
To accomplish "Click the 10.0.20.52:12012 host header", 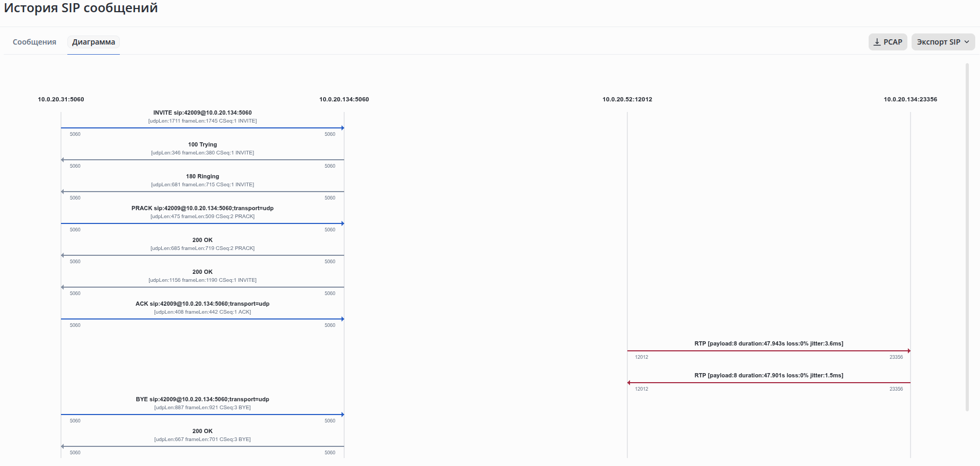I will [627, 99].
